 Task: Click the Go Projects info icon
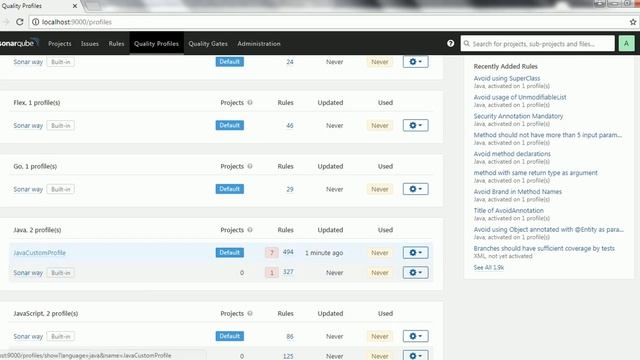click(250, 166)
